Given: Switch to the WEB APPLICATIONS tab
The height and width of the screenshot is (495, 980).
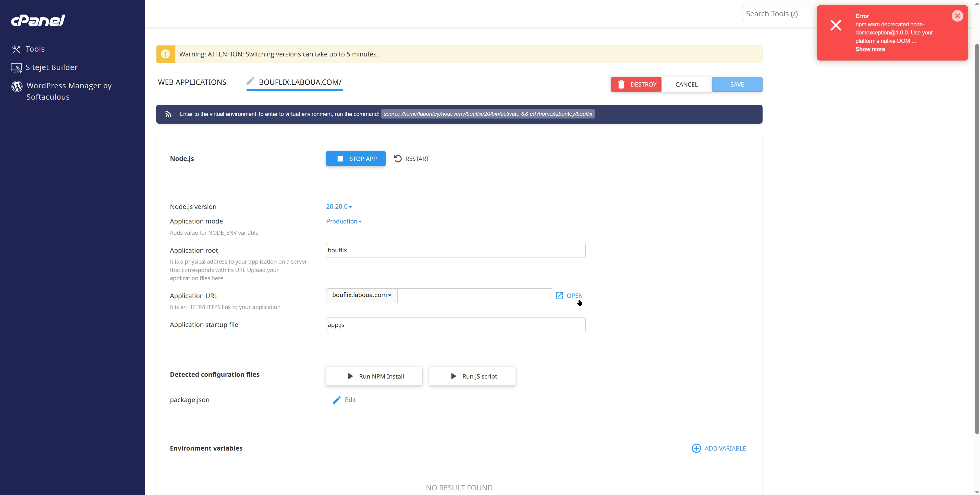Looking at the screenshot, I should coord(192,82).
